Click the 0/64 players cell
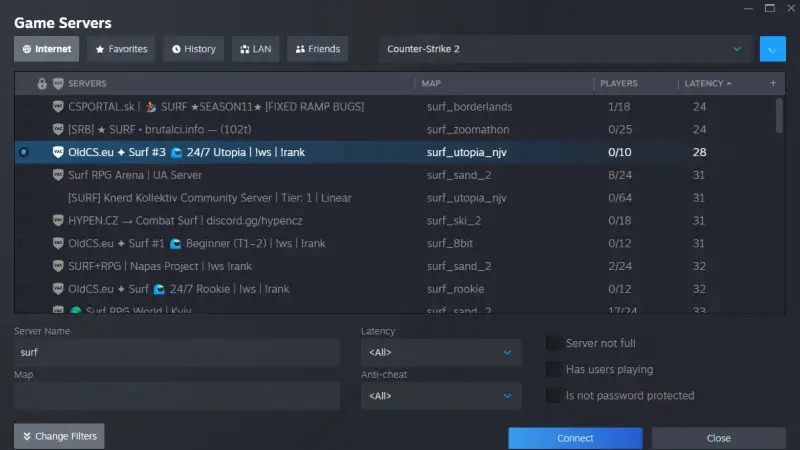 click(620, 198)
